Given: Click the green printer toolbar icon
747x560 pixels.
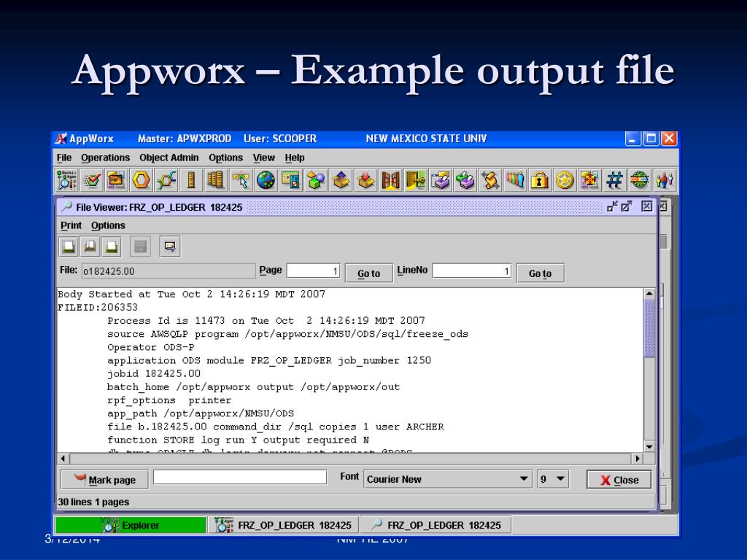Looking at the screenshot, I should point(465,181).
